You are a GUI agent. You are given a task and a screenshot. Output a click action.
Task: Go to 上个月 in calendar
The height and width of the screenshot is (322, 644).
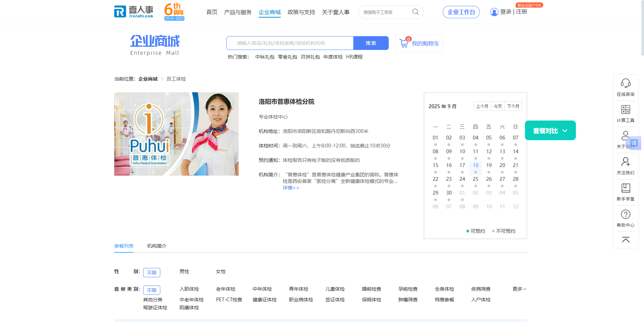[482, 106]
